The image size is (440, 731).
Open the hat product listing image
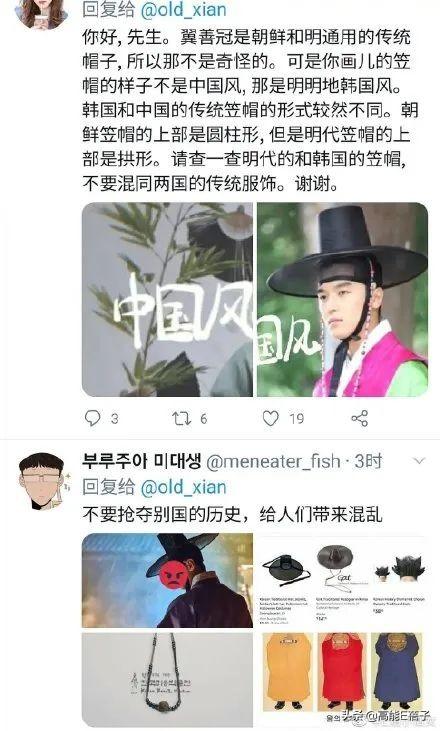tap(343, 580)
